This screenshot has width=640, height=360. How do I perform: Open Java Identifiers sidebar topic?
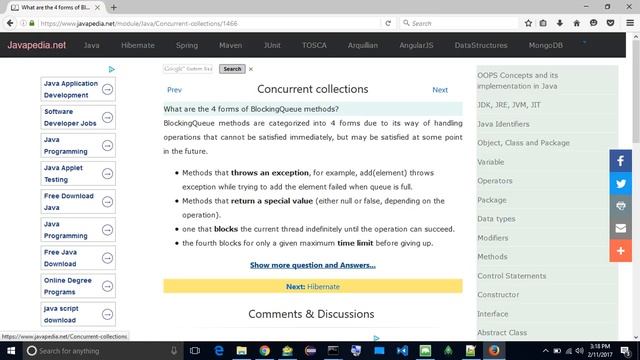(503, 124)
